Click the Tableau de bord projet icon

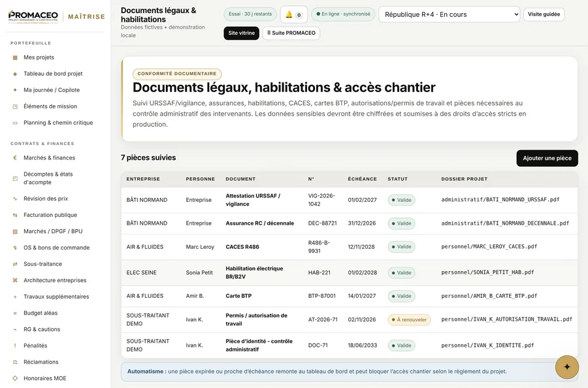coord(15,74)
